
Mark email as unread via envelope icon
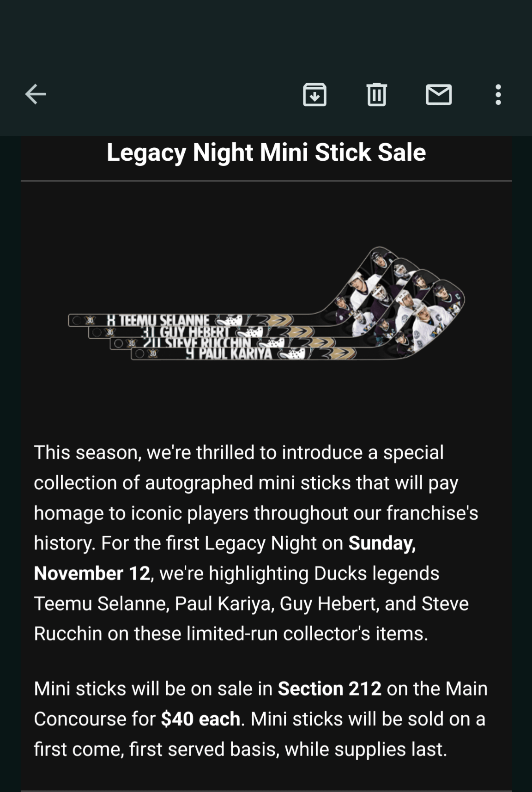pyautogui.click(x=438, y=95)
